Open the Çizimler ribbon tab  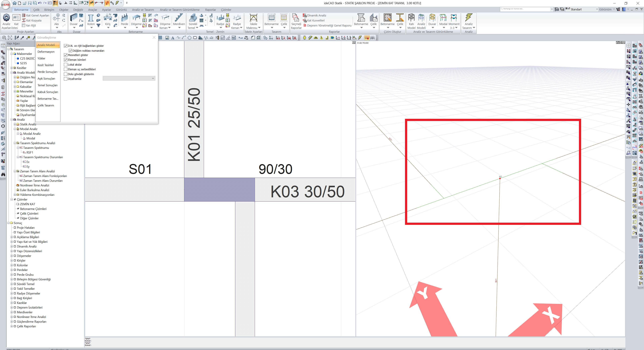coord(226,10)
